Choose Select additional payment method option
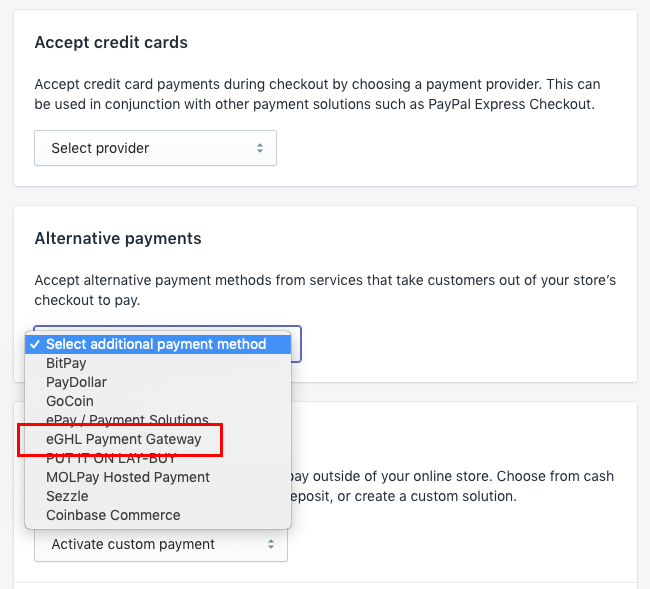Image resolution: width=650 pixels, height=589 pixels. click(x=158, y=344)
